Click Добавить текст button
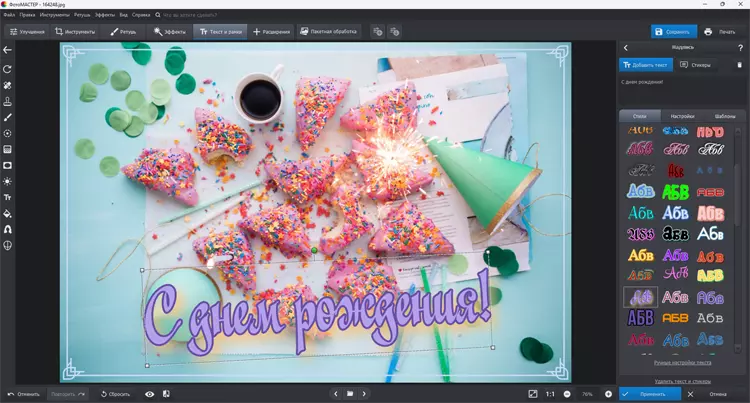 pos(646,65)
